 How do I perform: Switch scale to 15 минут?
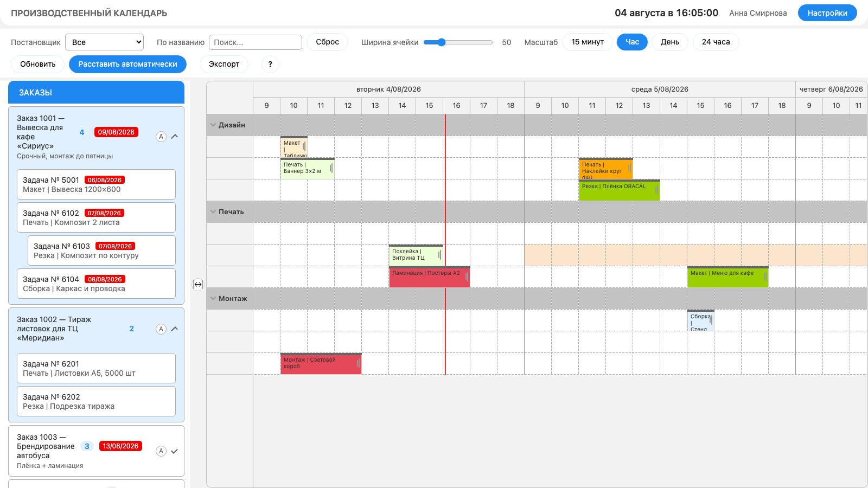tap(588, 42)
